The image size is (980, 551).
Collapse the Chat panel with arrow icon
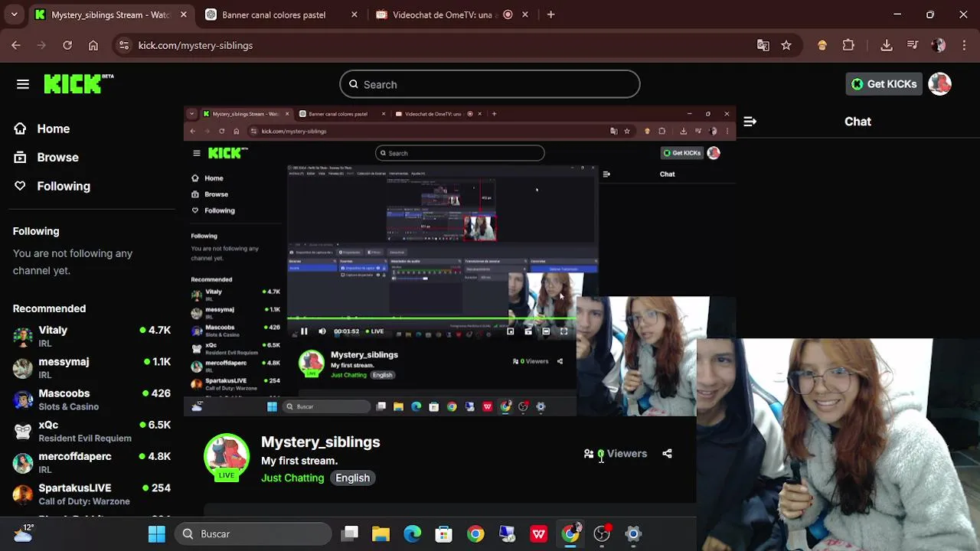click(x=750, y=122)
